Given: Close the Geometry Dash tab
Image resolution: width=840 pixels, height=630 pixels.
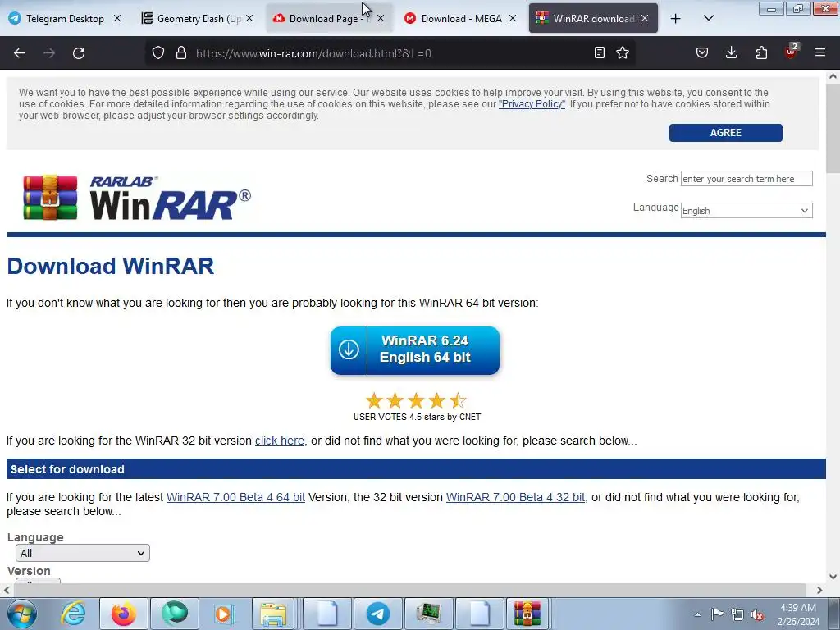Looking at the screenshot, I should click(249, 19).
